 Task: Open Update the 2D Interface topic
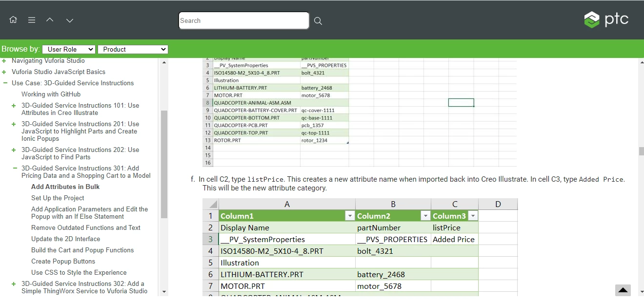tap(65, 239)
